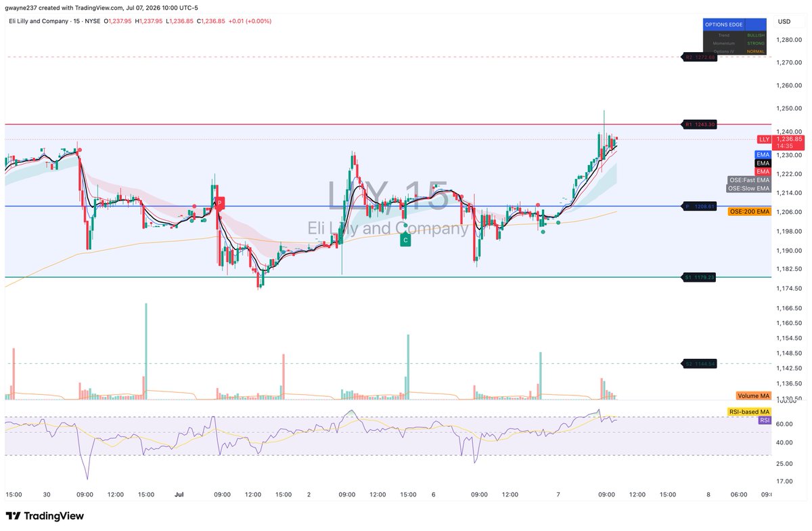Screen dimensions: 812x531
Task: Click the P 1208.61 pivot label
Action: coord(700,206)
